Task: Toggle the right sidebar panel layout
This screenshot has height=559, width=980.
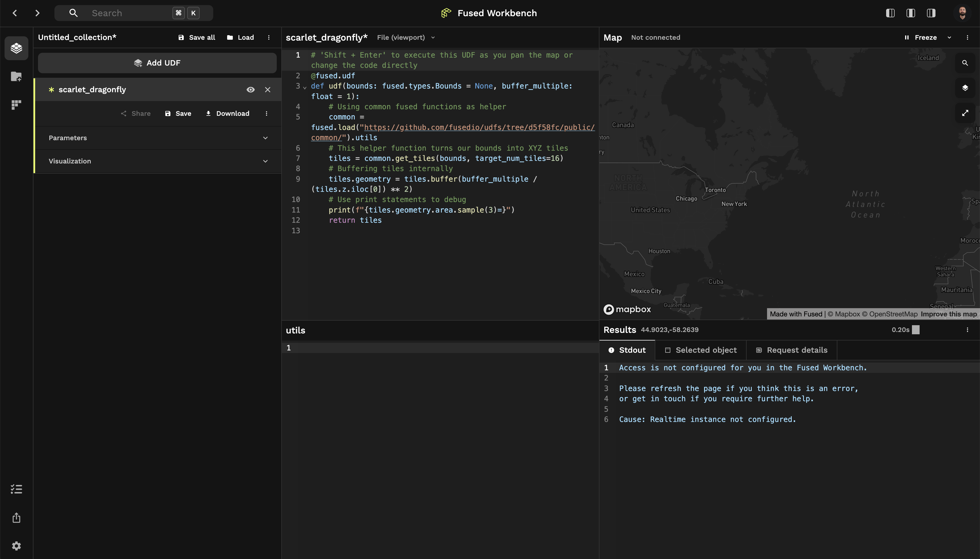Action: (931, 13)
